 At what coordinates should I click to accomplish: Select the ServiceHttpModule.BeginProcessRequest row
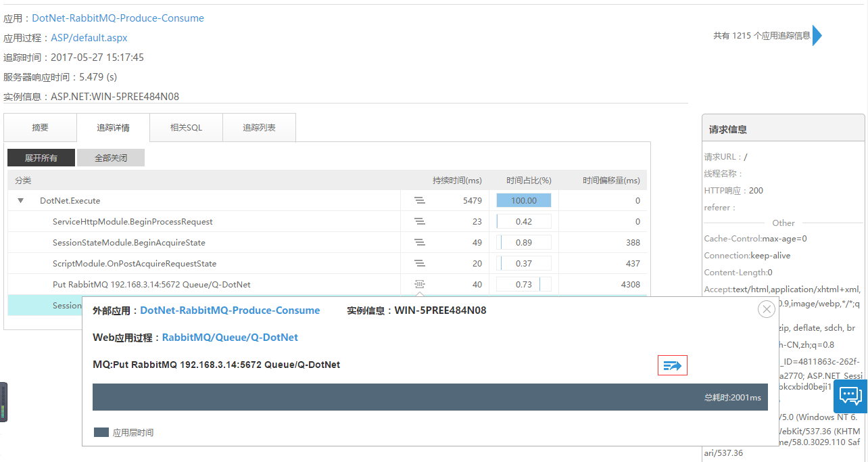327,221
